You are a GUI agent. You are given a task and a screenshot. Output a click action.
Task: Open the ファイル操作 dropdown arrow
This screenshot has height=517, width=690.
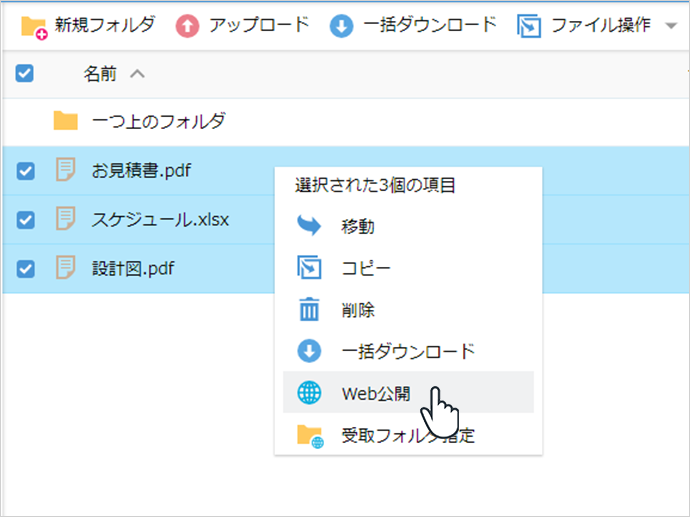click(671, 26)
